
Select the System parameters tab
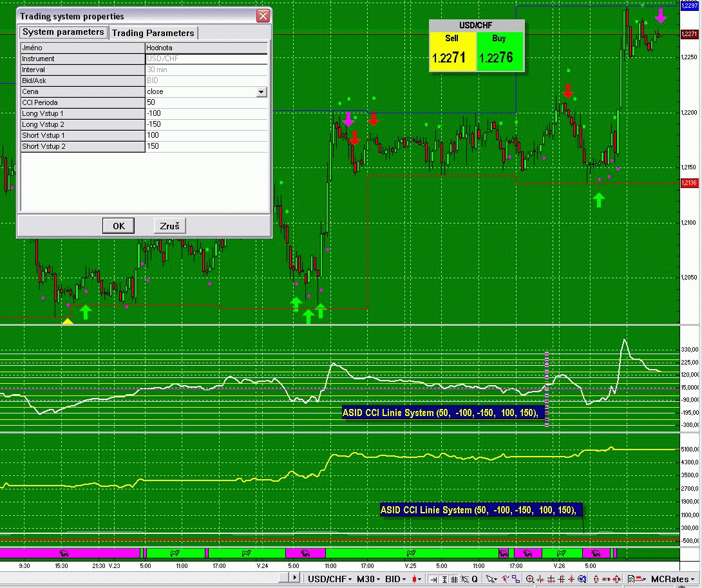(62, 32)
